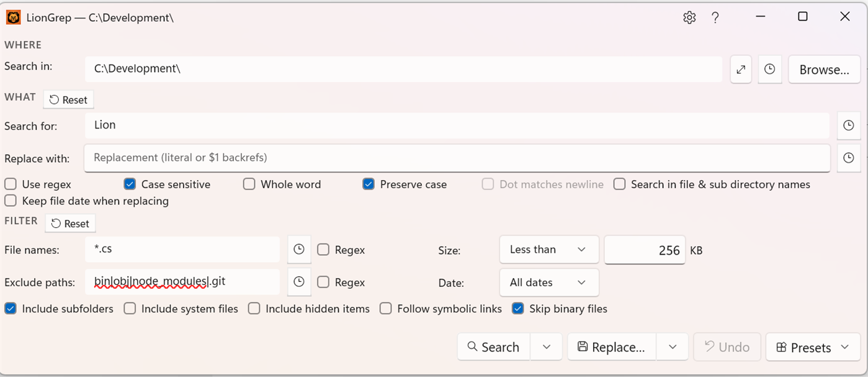The image size is (868, 377).
Task: Toggle Regex checkbox for Exclude paths
Action: pos(323,282)
